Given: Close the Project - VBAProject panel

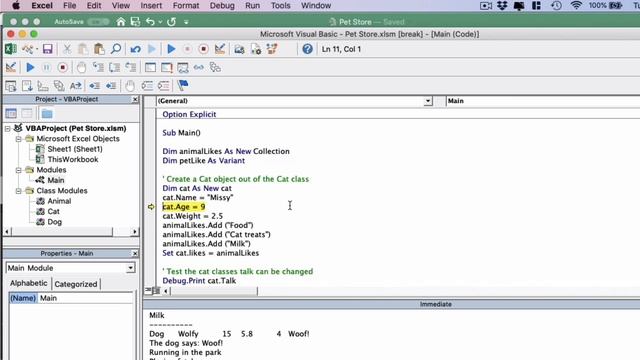Looking at the screenshot, I should pyautogui.click(x=135, y=99).
